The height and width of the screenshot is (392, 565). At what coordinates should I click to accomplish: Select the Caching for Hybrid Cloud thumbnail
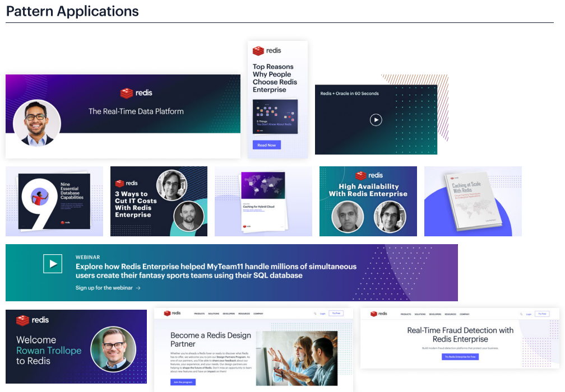tap(263, 201)
